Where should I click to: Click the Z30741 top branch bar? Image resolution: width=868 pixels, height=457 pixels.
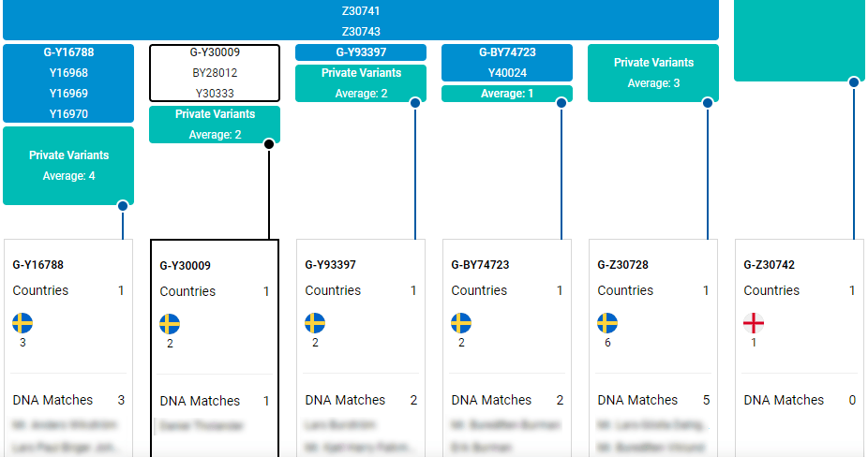[361, 11]
